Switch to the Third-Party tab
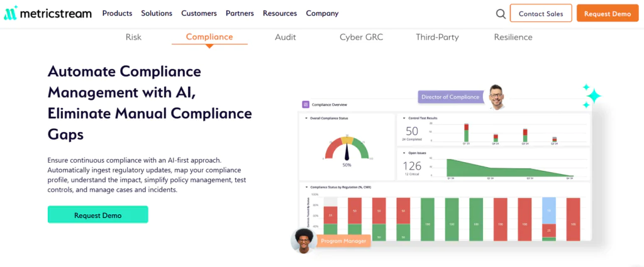Screen dimensions: 644x267 (x=438, y=37)
